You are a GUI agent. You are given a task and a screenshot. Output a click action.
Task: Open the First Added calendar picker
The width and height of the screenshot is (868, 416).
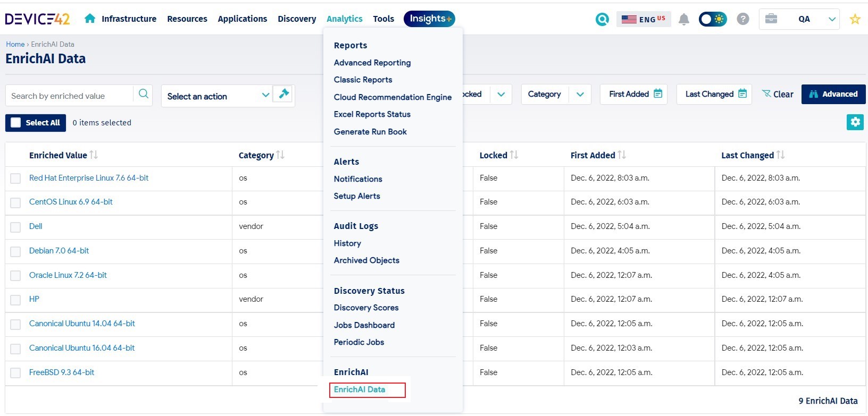pos(658,94)
